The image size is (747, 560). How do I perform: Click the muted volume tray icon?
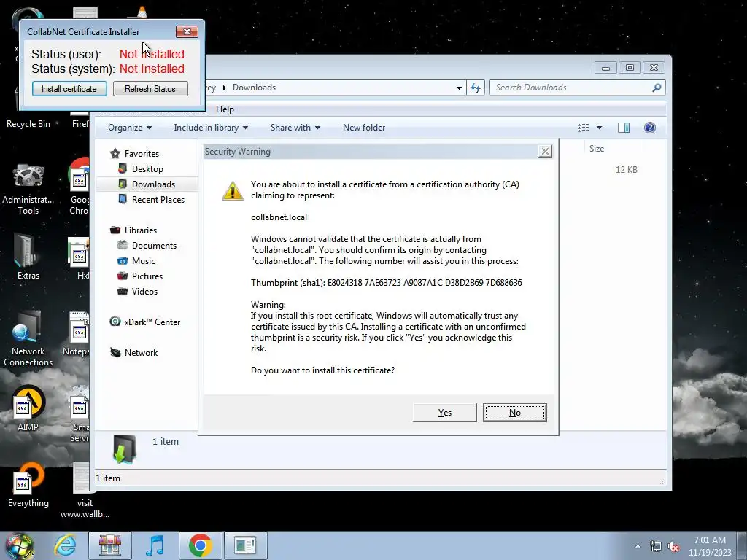click(x=673, y=546)
